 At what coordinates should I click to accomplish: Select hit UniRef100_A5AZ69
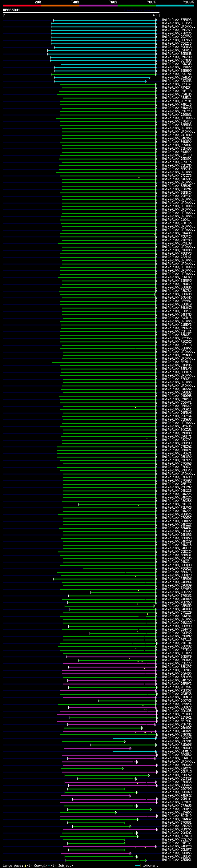click(176, 30)
